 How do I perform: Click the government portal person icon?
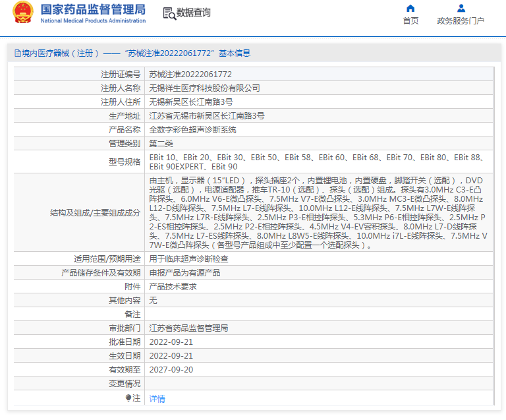(x=461, y=8)
